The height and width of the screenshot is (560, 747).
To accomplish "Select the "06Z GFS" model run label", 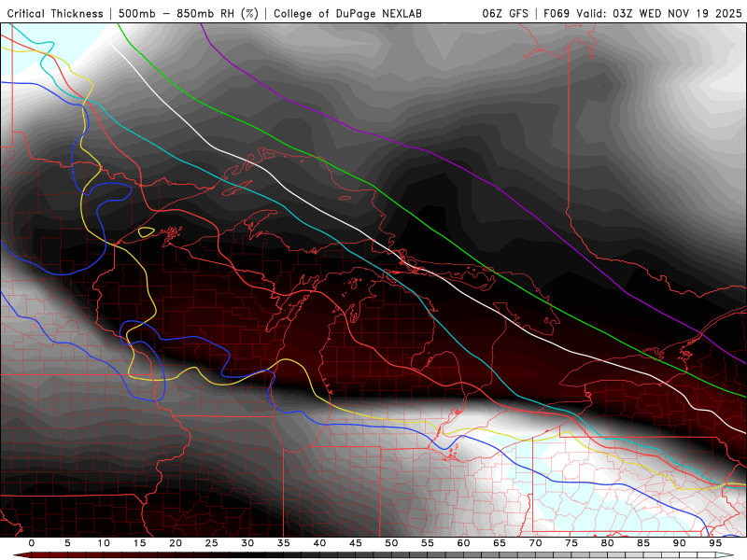I will 505,13.
